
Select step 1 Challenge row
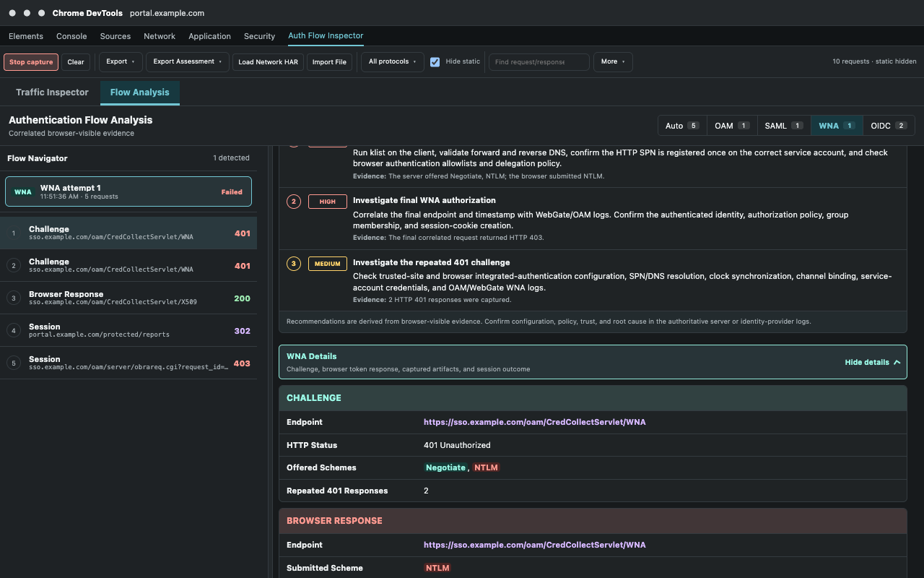click(128, 233)
